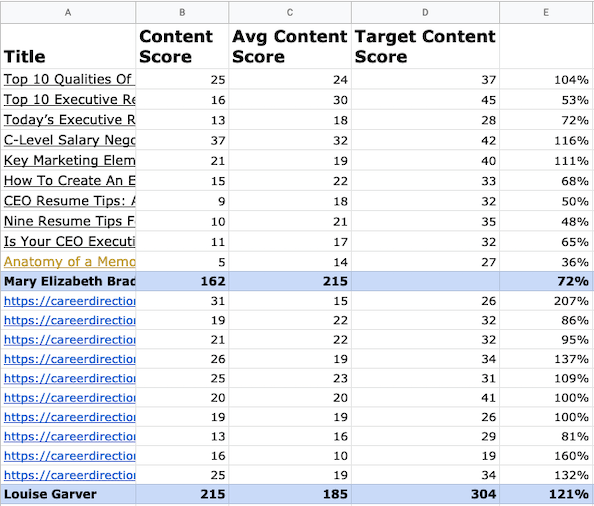594x506 pixels.
Task: Select Avg Content Score 30 cell
Action: [x=290, y=100]
